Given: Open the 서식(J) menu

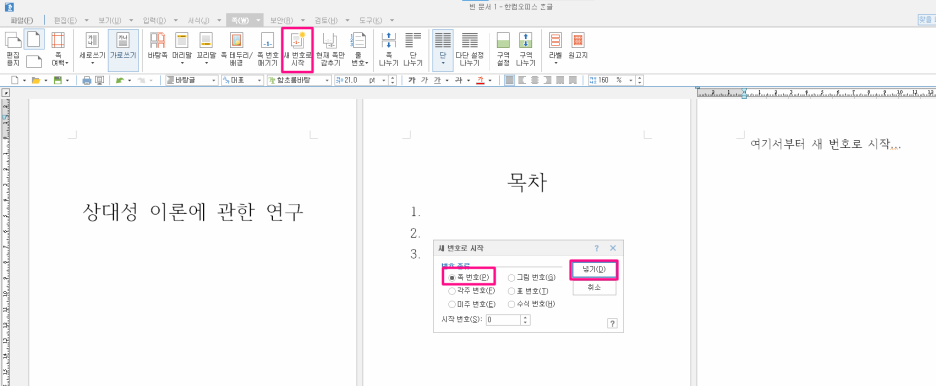Looking at the screenshot, I should 199,20.
